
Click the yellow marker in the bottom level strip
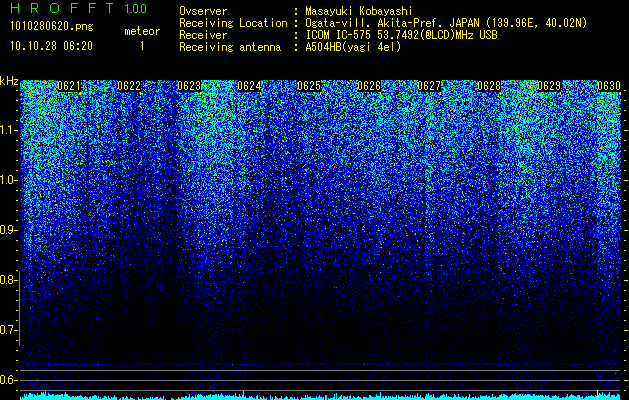click(598, 395)
